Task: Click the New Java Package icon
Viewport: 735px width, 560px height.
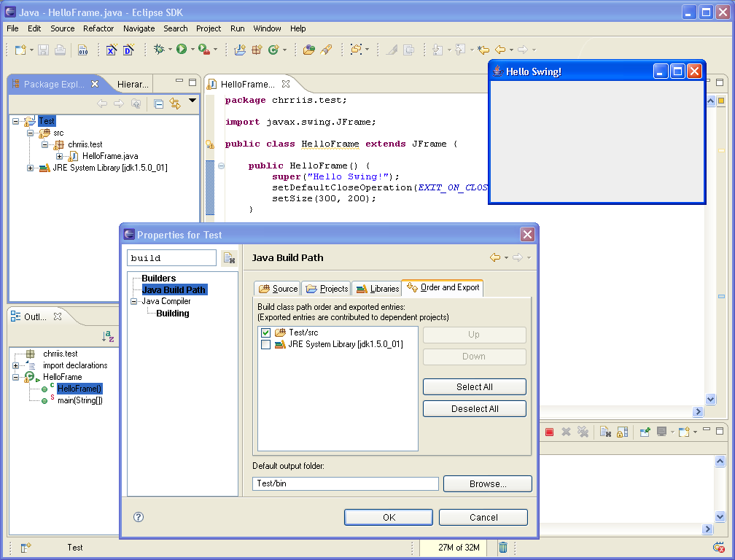Action: 257,50
